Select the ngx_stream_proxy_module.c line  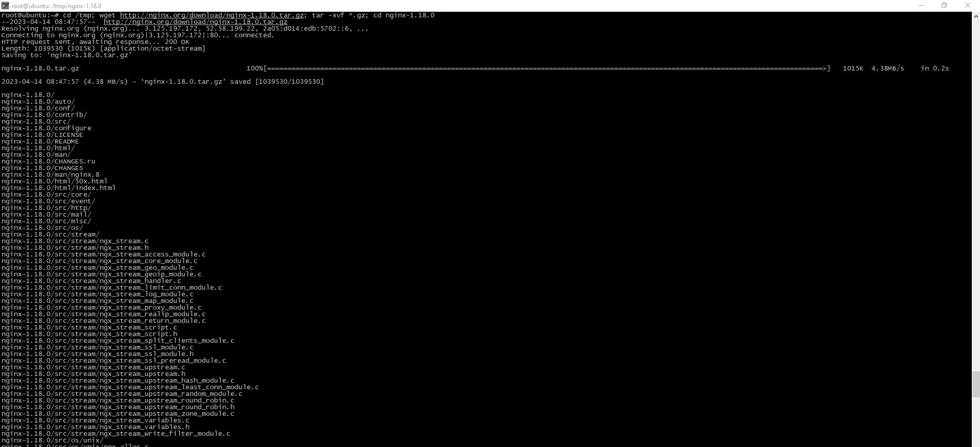(102, 308)
